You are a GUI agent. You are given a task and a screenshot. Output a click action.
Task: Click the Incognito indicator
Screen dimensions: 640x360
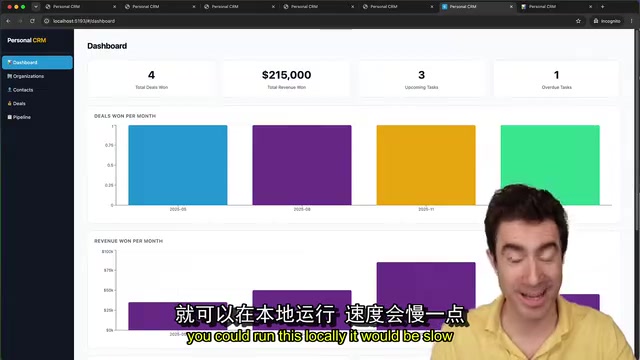click(607, 21)
